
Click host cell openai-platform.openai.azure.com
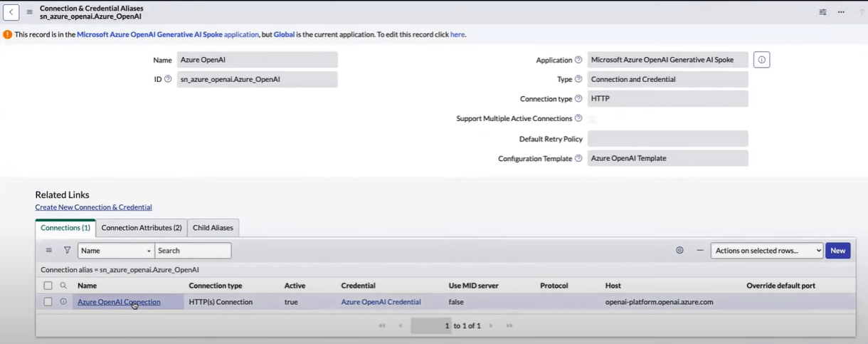tap(659, 302)
